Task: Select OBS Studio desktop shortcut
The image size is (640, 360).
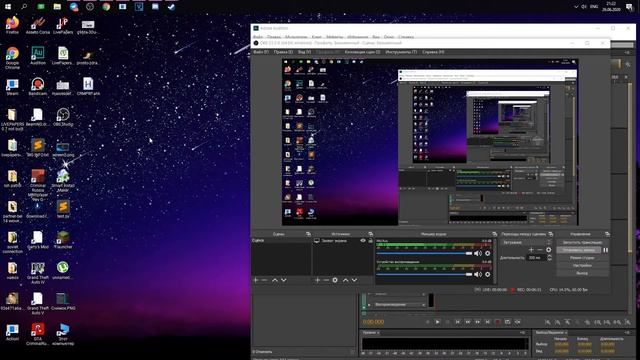Action: pos(63,117)
